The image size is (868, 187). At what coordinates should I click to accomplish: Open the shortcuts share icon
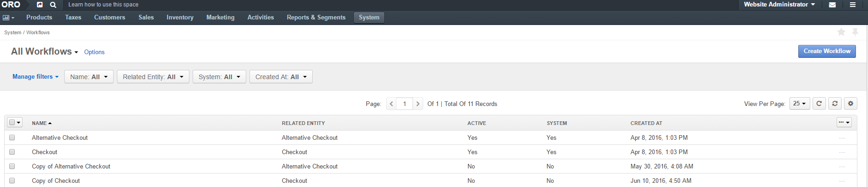click(x=40, y=5)
